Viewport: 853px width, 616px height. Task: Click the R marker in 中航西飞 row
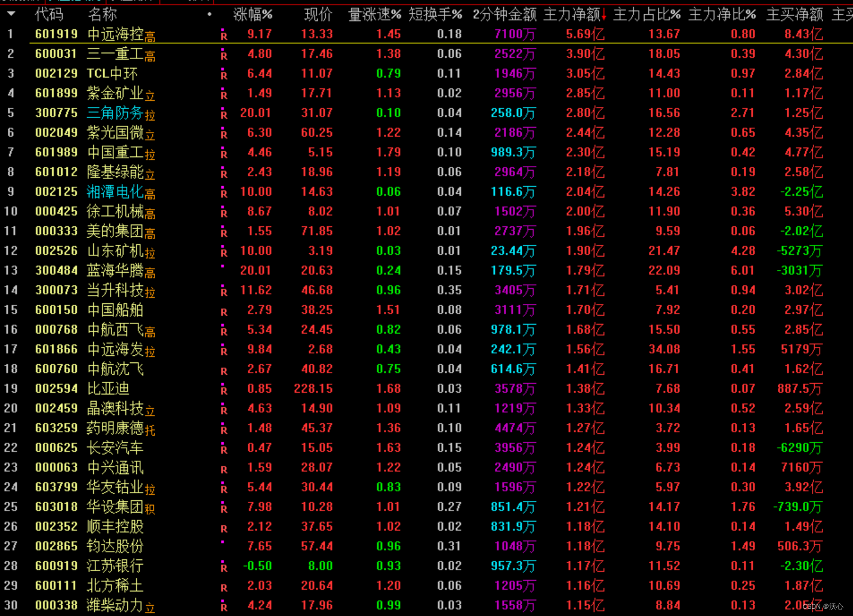point(224,331)
